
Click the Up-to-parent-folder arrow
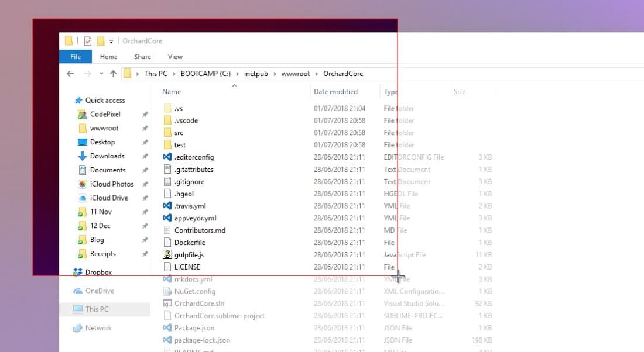(x=113, y=73)
